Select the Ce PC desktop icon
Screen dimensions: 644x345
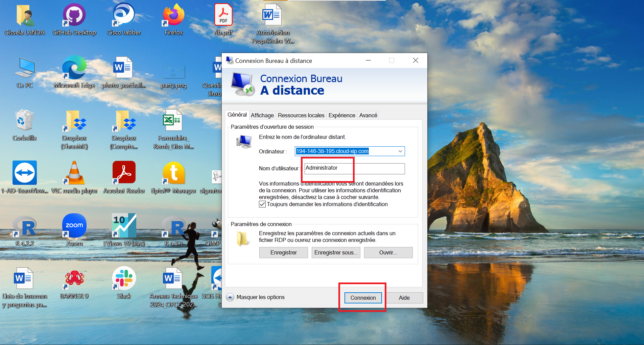(25, 68)
